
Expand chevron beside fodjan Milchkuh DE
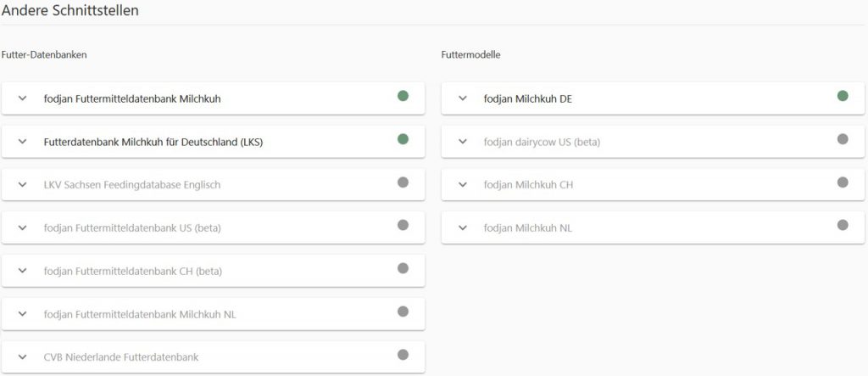click(463, 98)
